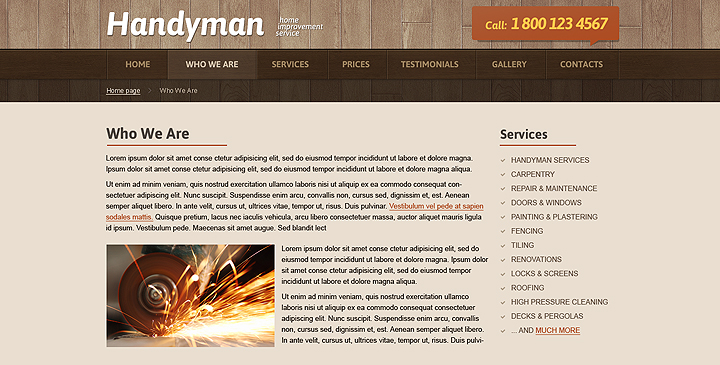Open Locks & Screens service
Viewport: 720px width, 365px height.
[545, 274]
